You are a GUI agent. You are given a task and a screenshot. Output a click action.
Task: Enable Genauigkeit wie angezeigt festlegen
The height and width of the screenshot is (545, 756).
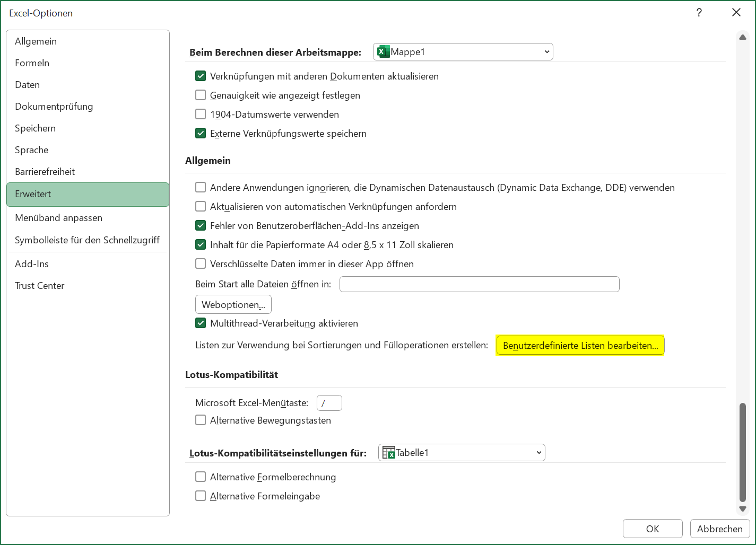click(201, 95)
